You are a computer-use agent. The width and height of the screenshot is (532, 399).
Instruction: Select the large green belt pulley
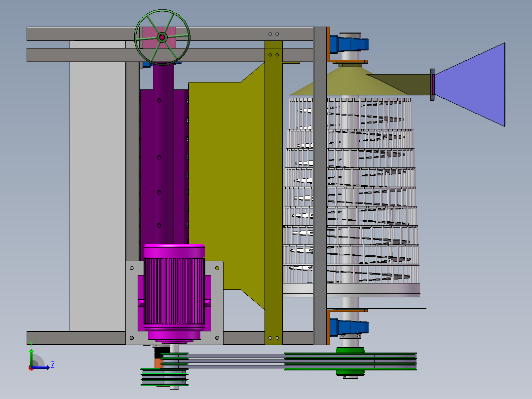pos(350,361)
